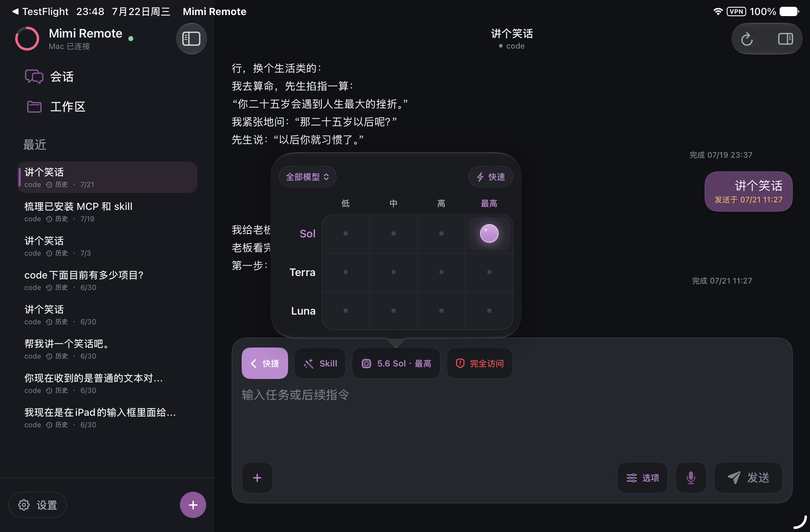Open the 5.6 Sol · 最高 model selector
Screen dimensions: 810x532
(x=396, y=363)
